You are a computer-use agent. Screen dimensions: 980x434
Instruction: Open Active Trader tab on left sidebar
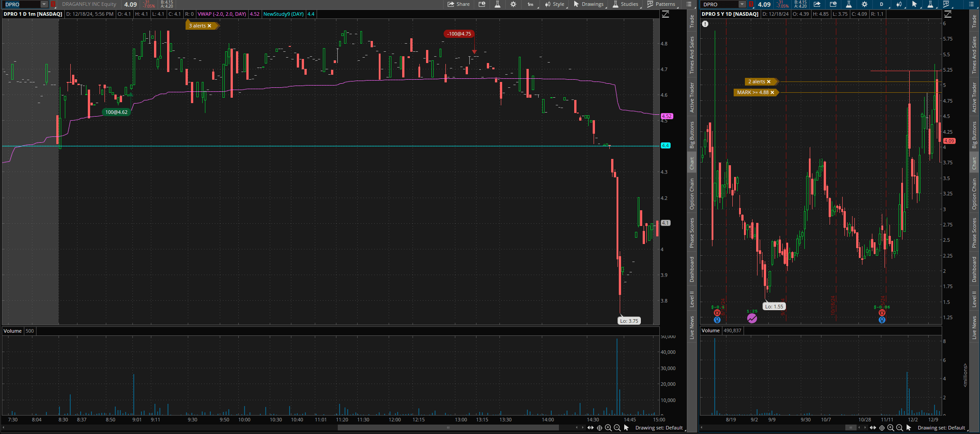[x=692, y=97]
